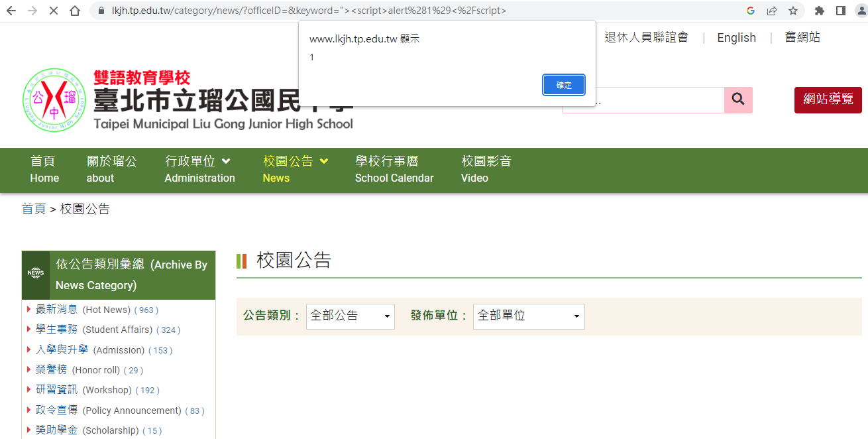
Task: Open 學校行事曆 School Calendar menu
Action: pos(394,169)
